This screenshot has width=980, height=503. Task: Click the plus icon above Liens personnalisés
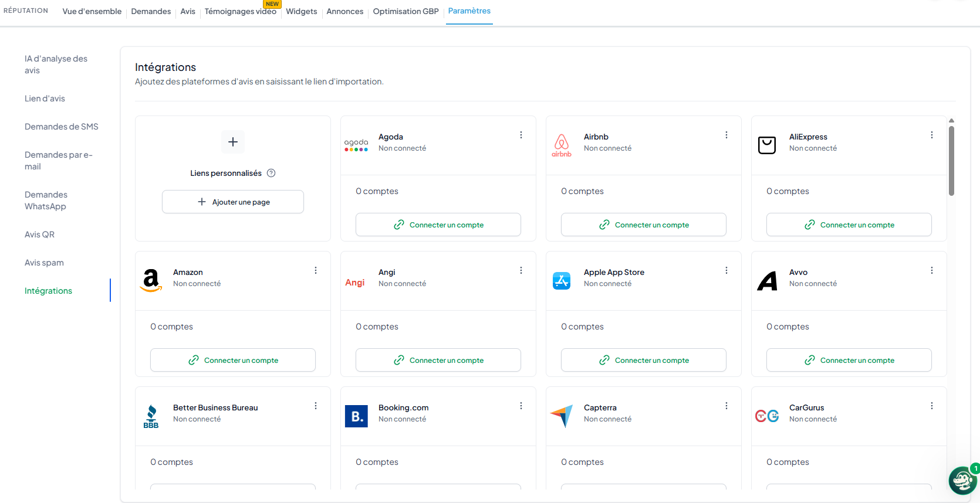(233, 142)
